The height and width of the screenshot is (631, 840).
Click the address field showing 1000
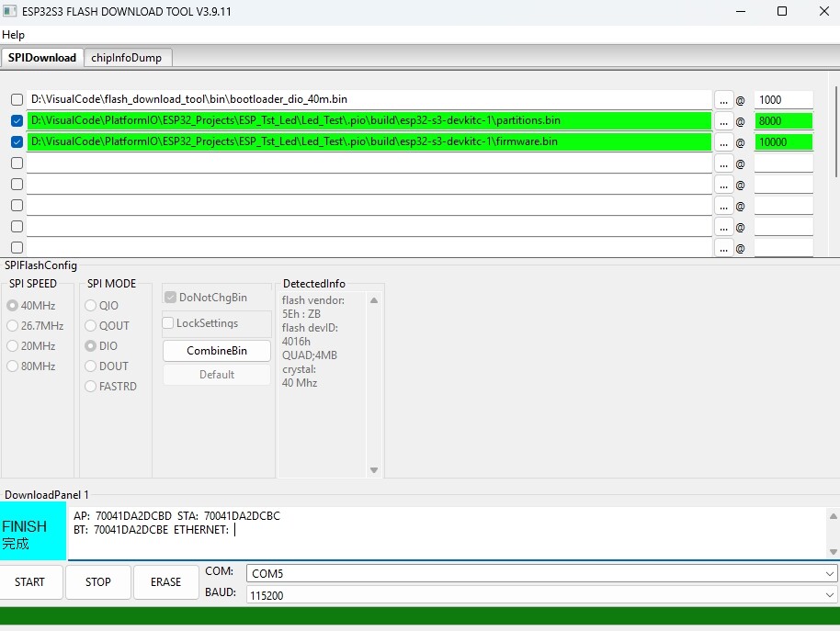783,100
